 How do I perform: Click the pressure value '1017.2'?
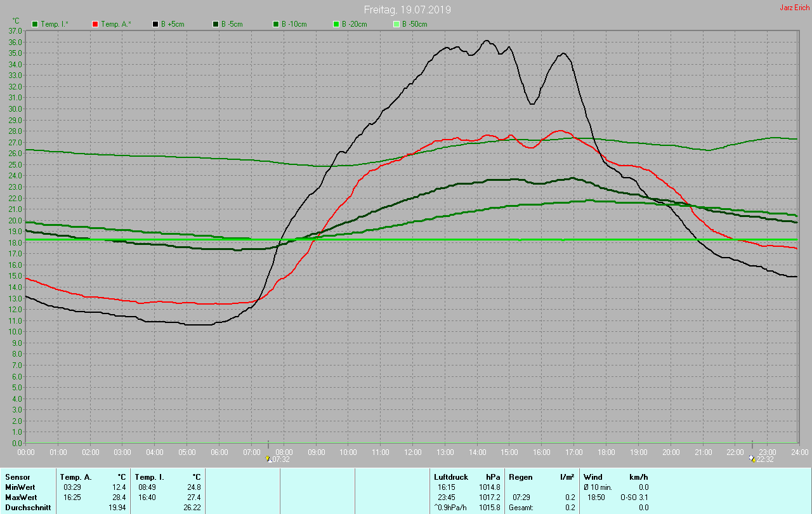point(489,498)
